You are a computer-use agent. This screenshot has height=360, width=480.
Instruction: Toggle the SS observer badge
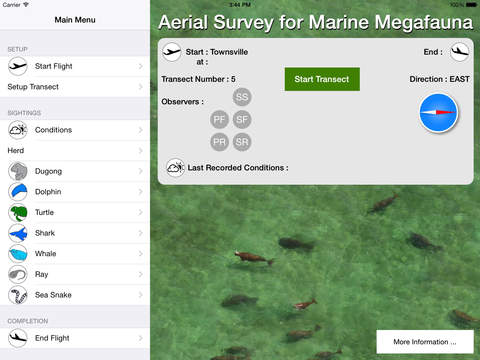[x=242, y=97]
